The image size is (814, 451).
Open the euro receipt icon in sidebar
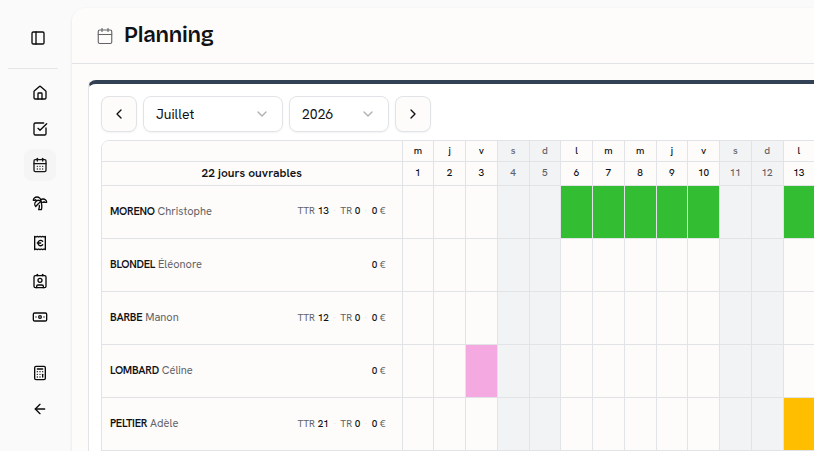[x=40, y=243]
